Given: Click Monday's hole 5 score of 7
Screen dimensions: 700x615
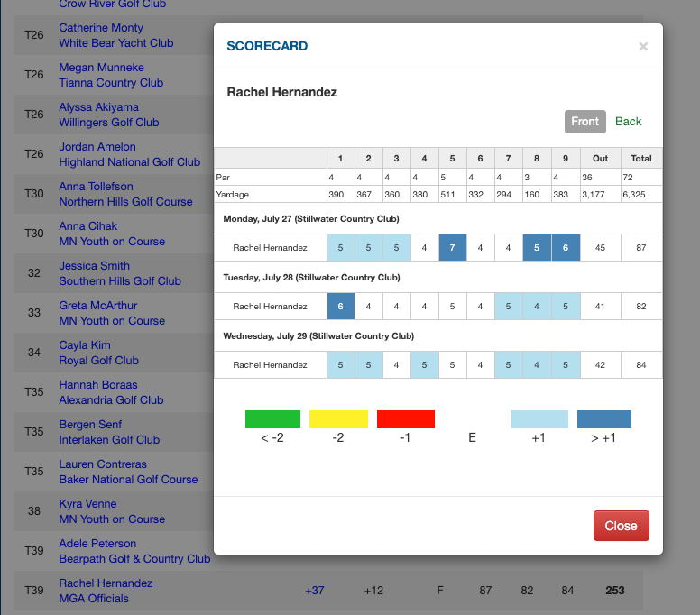Looking at the screenshot, I should click(x=452, y=248).
